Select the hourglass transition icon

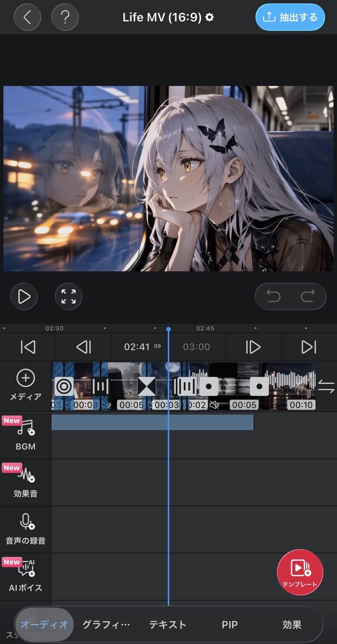[146, 386]
